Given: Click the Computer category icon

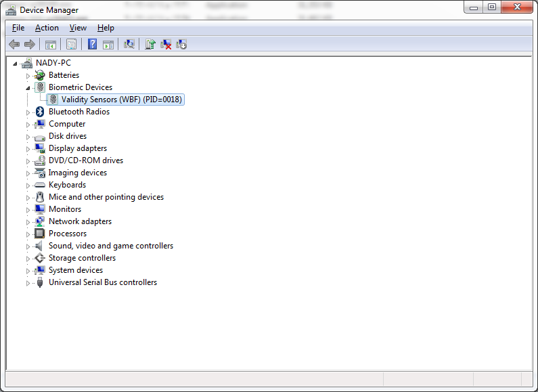Looking at the screenshot, I should pyautogui.click(x=40, y=124).
